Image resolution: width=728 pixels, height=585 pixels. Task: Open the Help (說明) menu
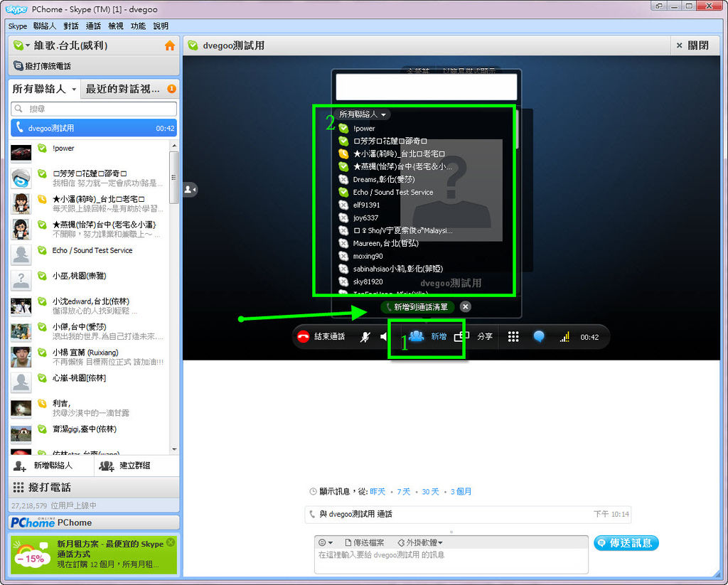pos(161,26)
